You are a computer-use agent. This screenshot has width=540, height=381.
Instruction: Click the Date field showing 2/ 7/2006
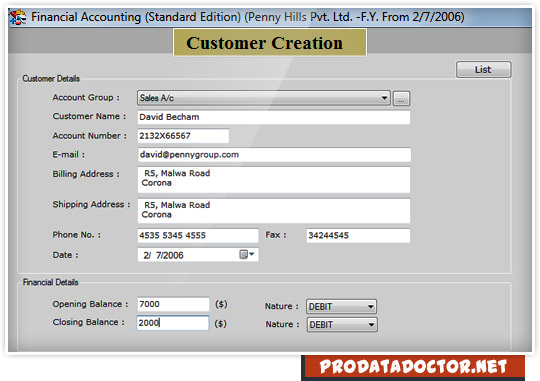pyautogui.click(x=198, y=255)
